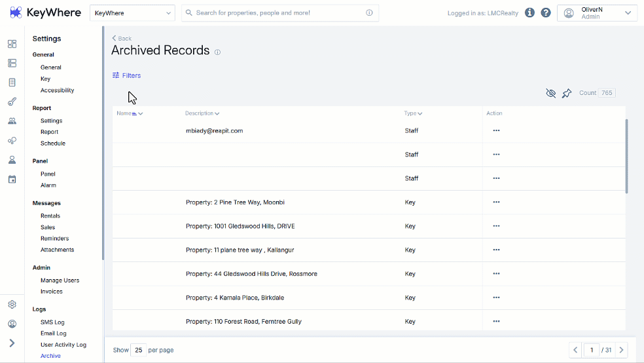Select Manage Users under Admin
Image resolution: width=644 pixels, height=363 pixels.
(x=60, y=280)
